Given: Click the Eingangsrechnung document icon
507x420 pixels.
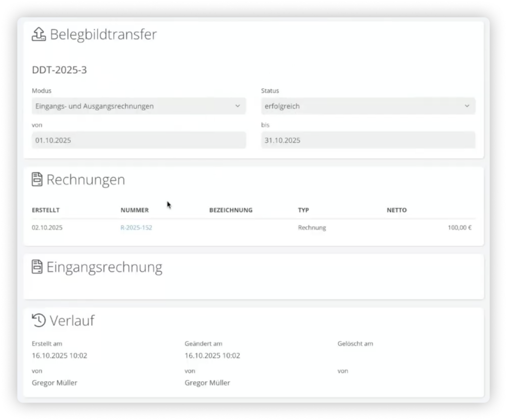Looking at the screenshot, I should tap(37, 267).
